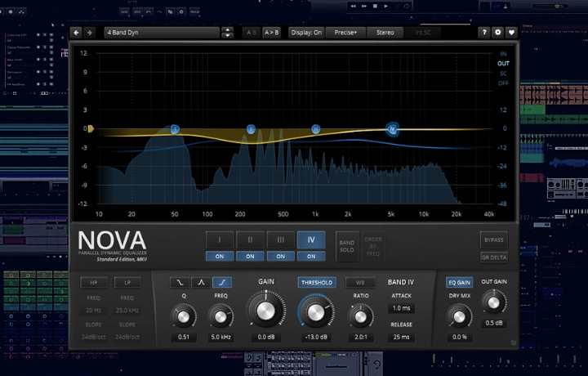Click the record button in the DAW transport
The image size is (588, 376).
tap(397, 6)
